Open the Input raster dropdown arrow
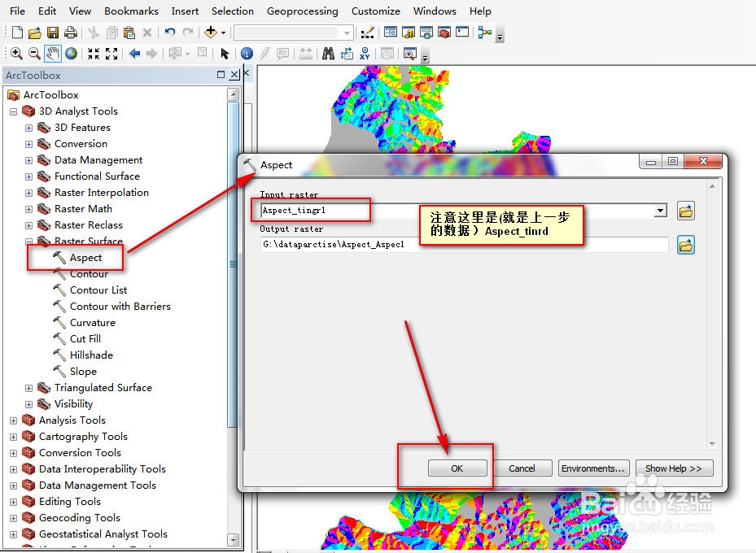Image resolution: width=756 pixels, height=553 pixels. 661,211
